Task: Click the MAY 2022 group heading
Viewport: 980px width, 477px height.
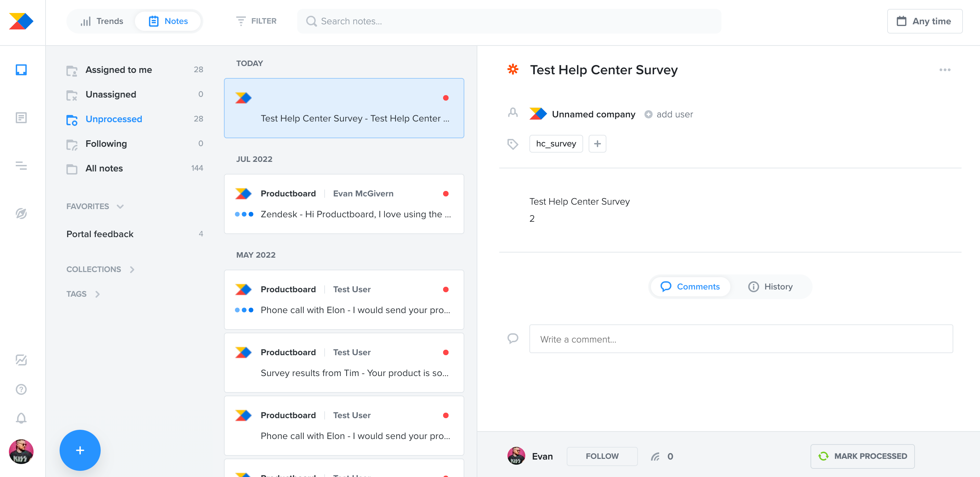Action: point(256,255)
